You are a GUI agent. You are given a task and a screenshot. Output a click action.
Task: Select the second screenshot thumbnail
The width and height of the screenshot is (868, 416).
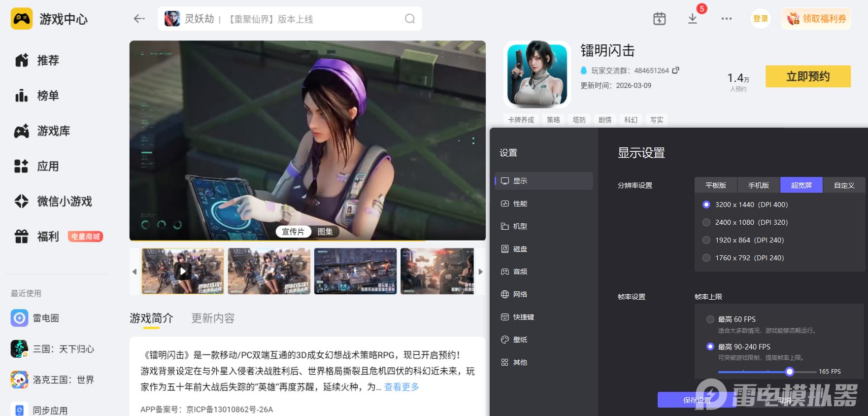[269, 271]
